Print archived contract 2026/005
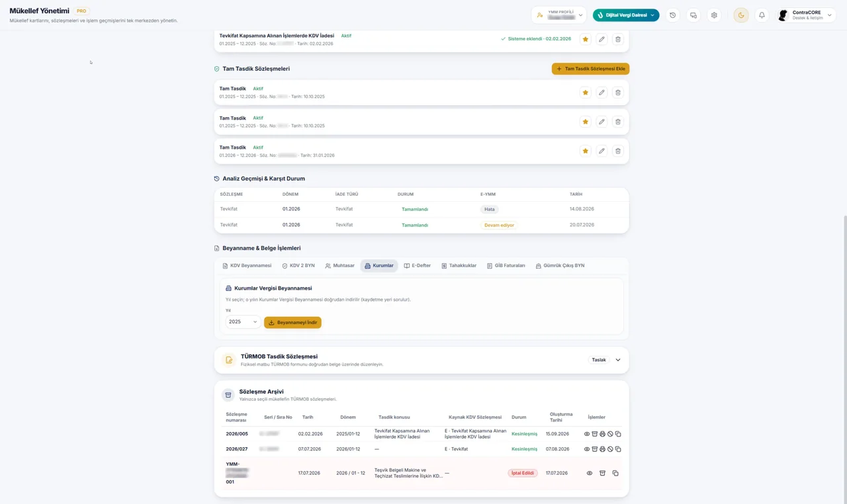This screenshot has width=847, height=504. [602, 434]
